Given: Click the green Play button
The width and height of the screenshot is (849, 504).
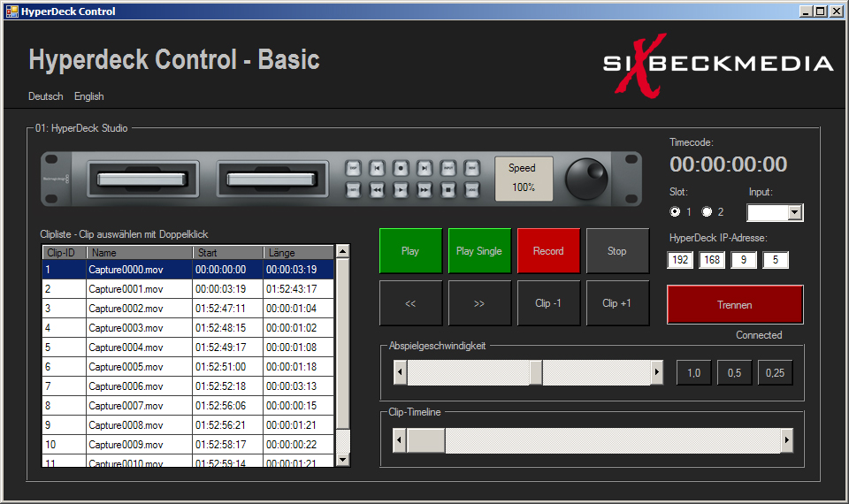Looking at the screenshot, I should [x=410, y=250].
